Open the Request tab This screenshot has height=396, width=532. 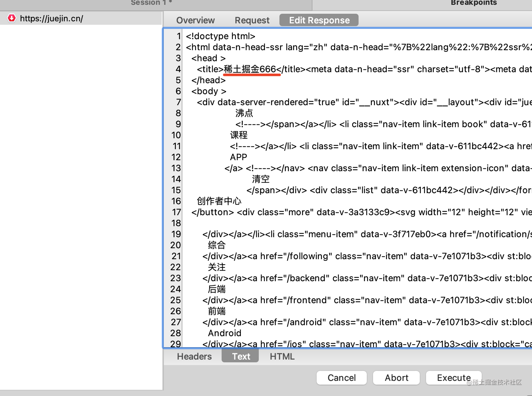[x=252, y=20]
